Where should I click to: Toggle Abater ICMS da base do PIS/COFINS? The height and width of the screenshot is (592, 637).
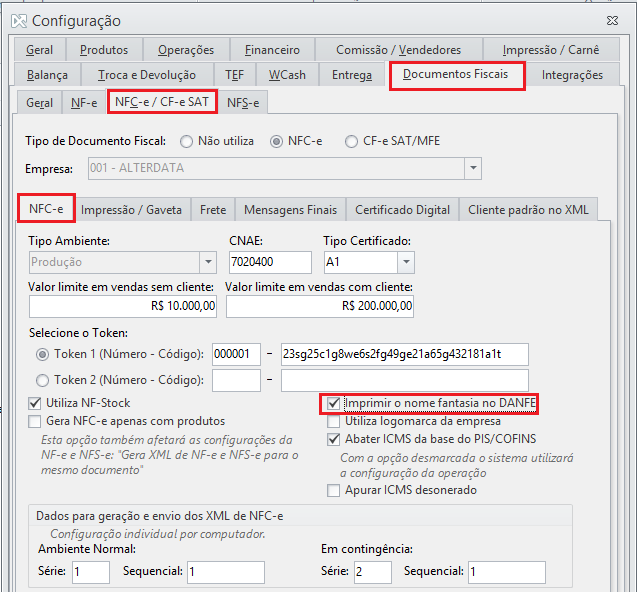click(334, 439)
